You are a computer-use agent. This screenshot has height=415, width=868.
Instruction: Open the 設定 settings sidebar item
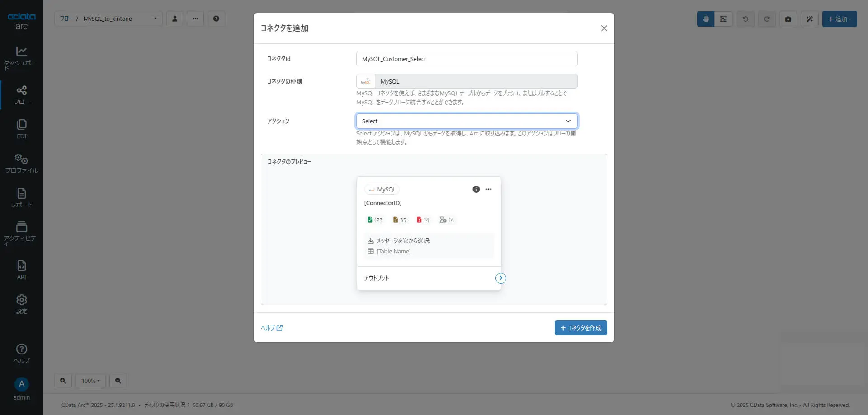pos(21,304)
